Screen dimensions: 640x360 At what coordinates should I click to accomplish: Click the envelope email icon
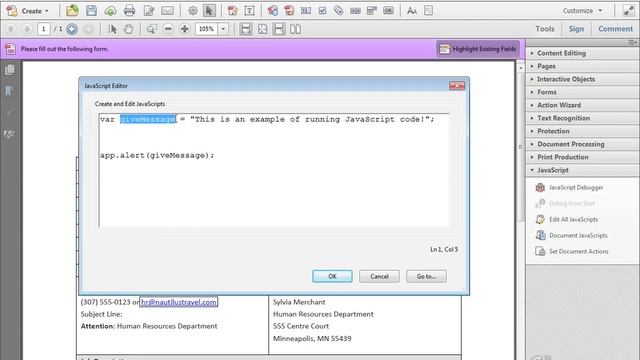167,11
